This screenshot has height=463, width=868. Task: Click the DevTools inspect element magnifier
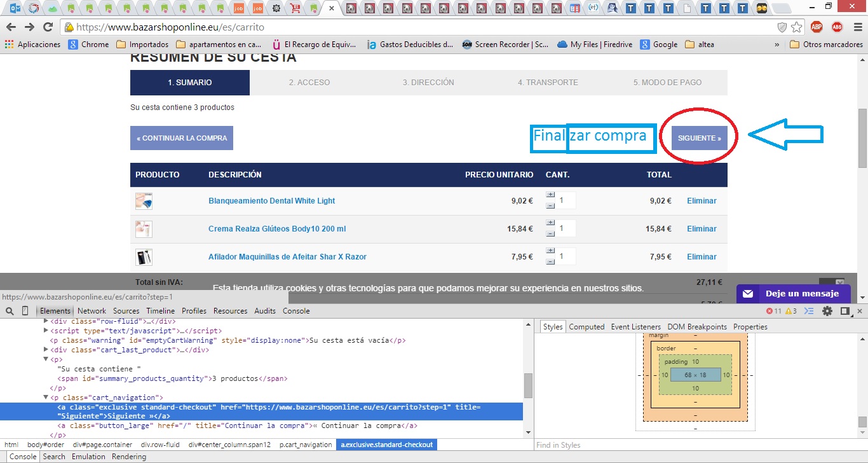point(10,311)
